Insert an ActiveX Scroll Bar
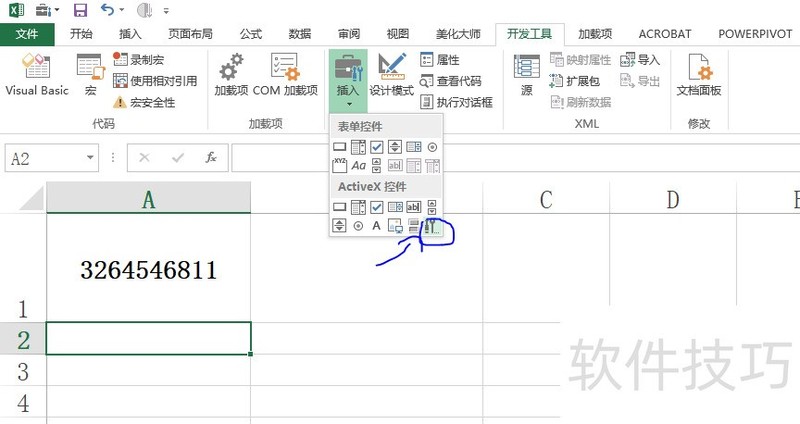Image resolution: width=800 pixels, height=424 pixels. click(432, 207)
